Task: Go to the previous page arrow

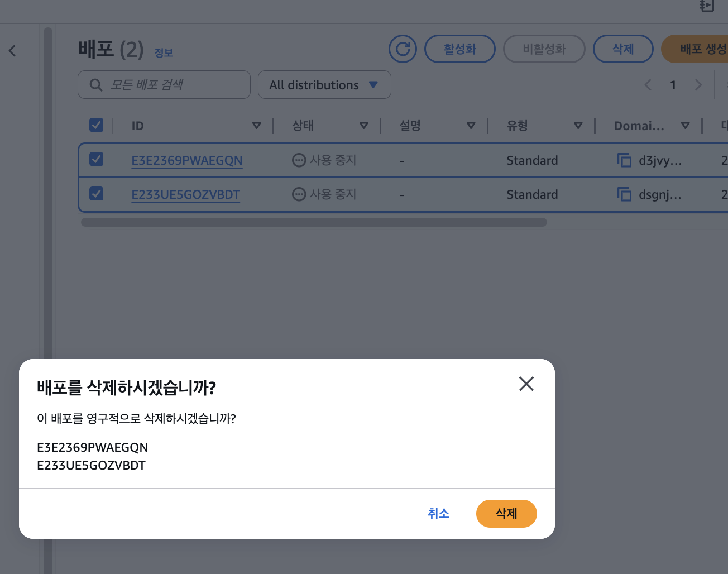Action: tap(648, 85)
